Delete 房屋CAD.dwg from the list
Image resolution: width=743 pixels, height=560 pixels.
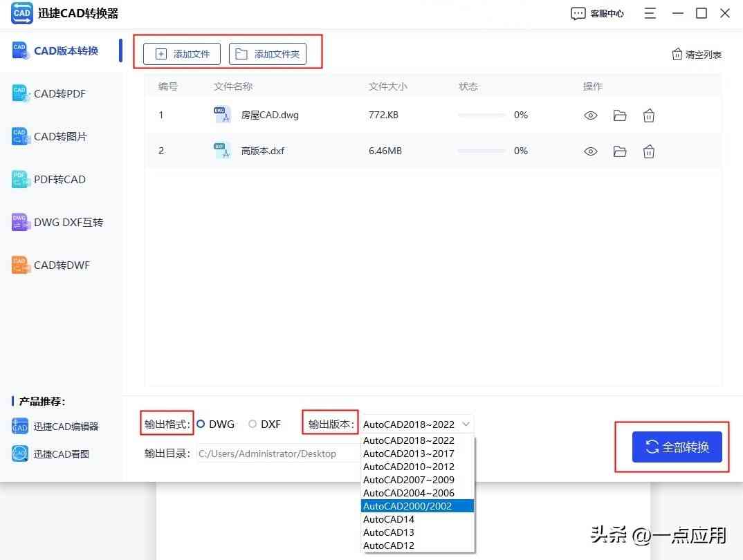(x=648, y=115)
